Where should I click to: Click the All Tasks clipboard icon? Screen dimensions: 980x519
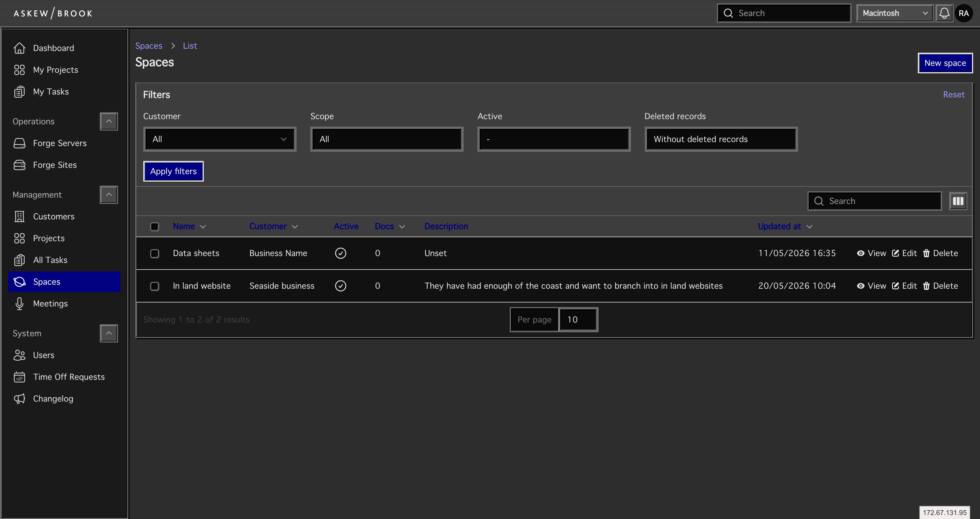19,260
